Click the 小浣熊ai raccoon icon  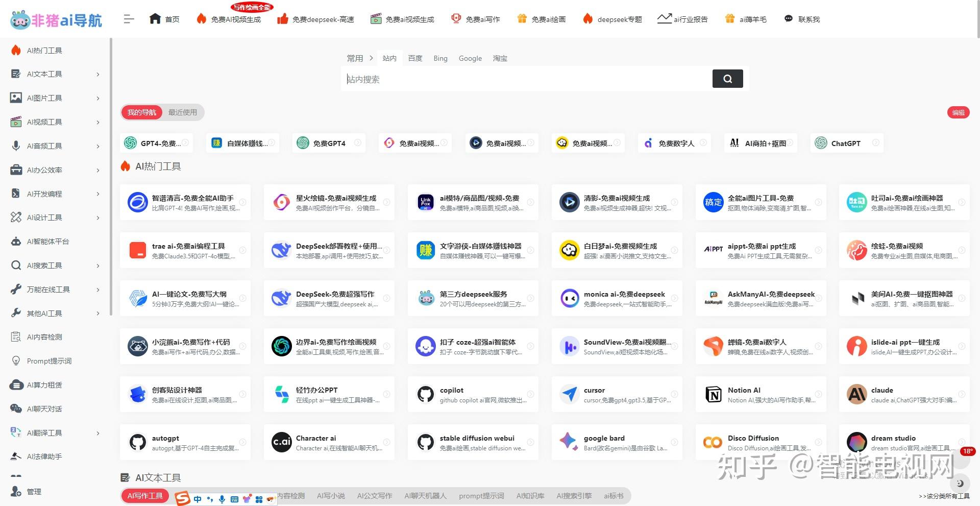[137, 346]
